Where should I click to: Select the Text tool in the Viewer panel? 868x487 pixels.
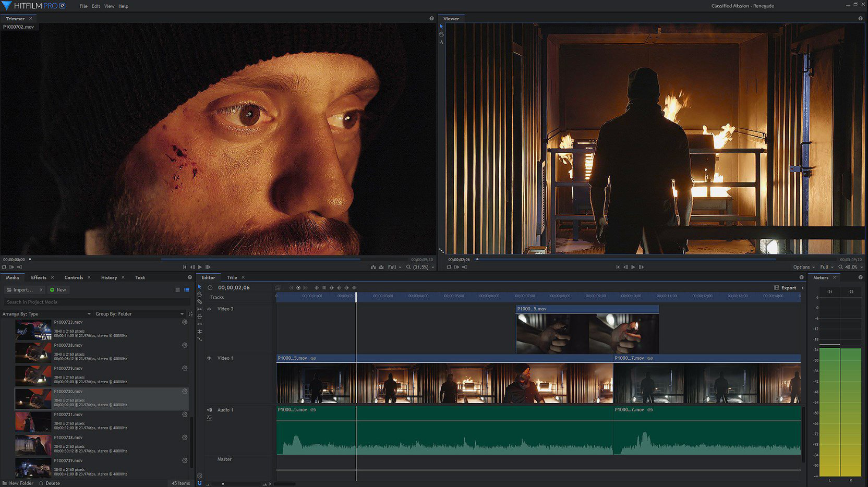pyautogui.click(x=441, y=42)
